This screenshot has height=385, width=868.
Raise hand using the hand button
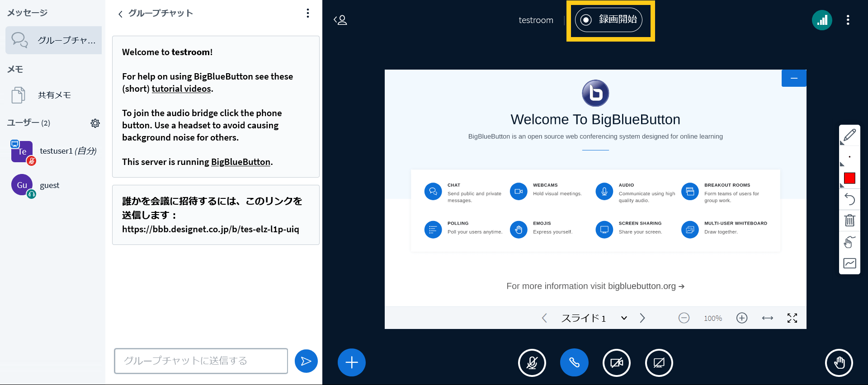[x=839, y=362]
